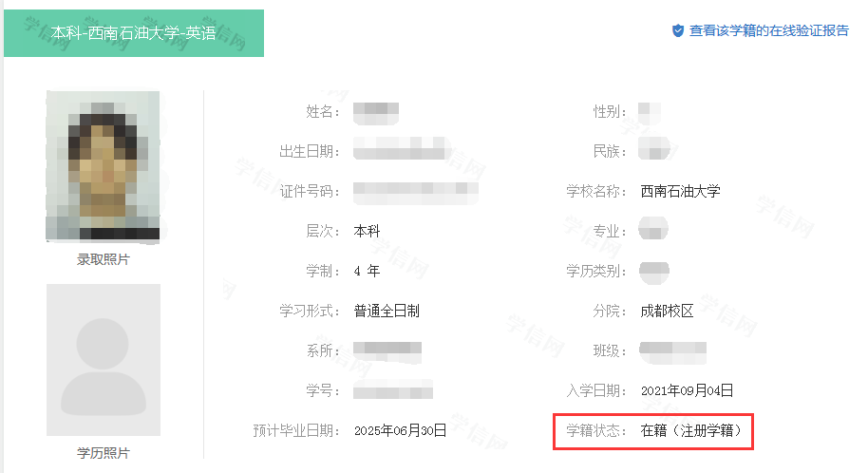Click the school name value 西南石油大学
The image size is (868, 473).
(x=680, y=191)
